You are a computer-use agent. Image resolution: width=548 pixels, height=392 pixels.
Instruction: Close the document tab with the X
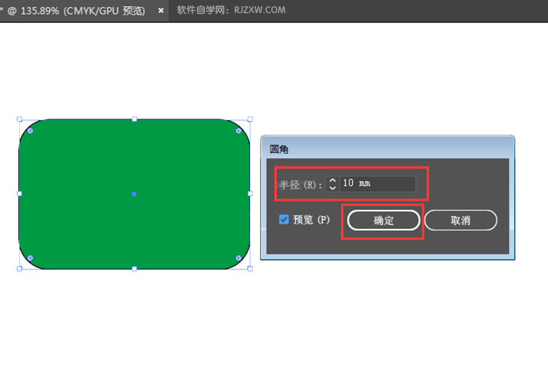point(161,11)
